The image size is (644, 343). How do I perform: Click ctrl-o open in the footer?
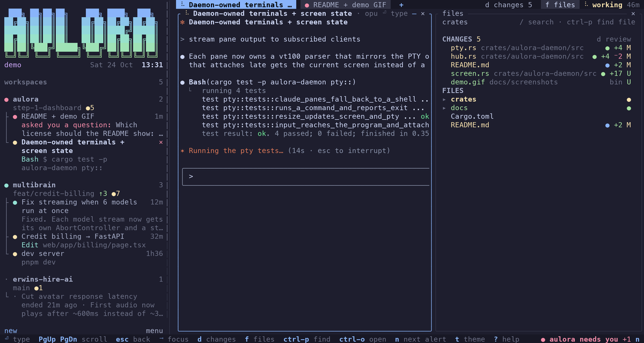coord(363,339)
